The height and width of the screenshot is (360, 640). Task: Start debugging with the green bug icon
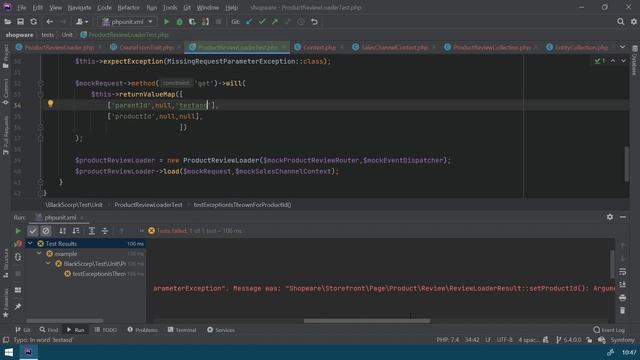pyautogui.click(x=180, y=22)
